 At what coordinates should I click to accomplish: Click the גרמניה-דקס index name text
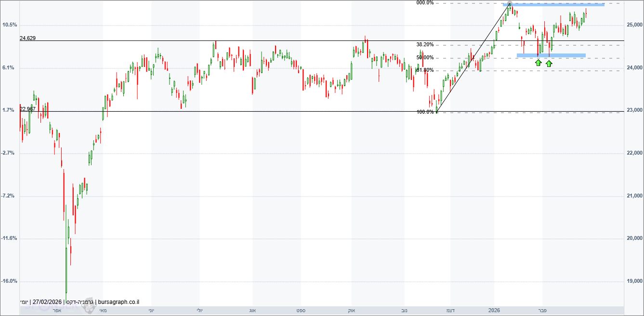coord(79,302)
